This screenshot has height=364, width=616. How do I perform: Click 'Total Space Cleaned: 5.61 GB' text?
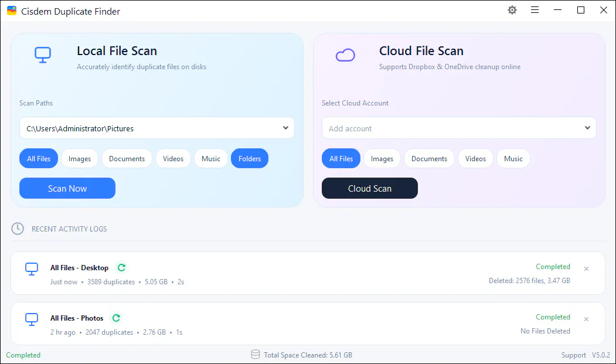point(308,355)
